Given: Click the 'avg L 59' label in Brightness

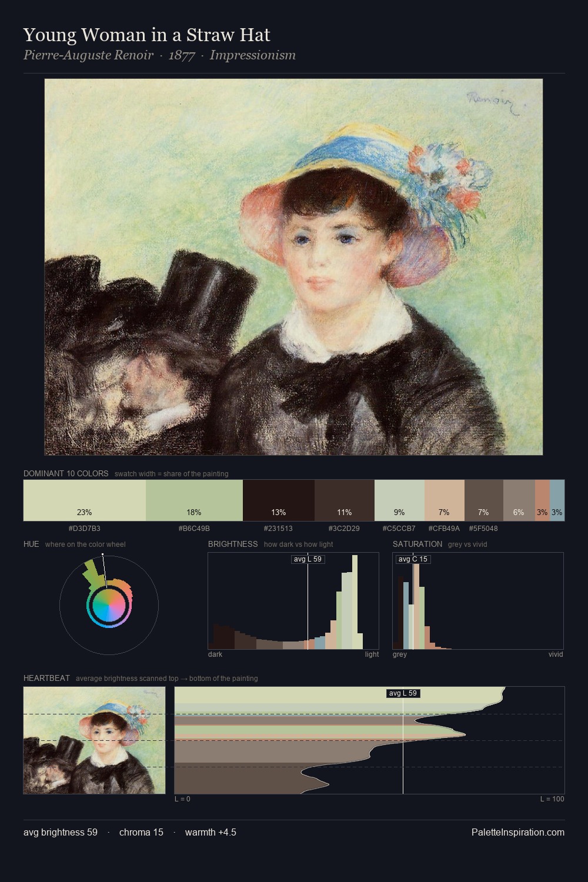Looking at the screenshot, I should (308, 559).
